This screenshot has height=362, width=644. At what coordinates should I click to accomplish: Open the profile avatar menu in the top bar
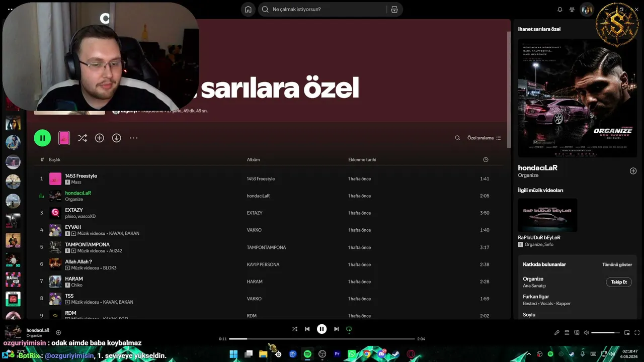(587, 10)
